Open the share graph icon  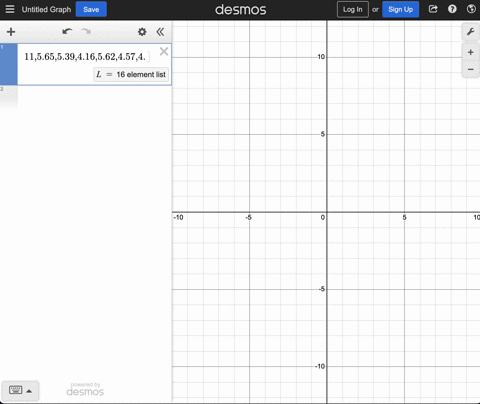pos(433,9)
